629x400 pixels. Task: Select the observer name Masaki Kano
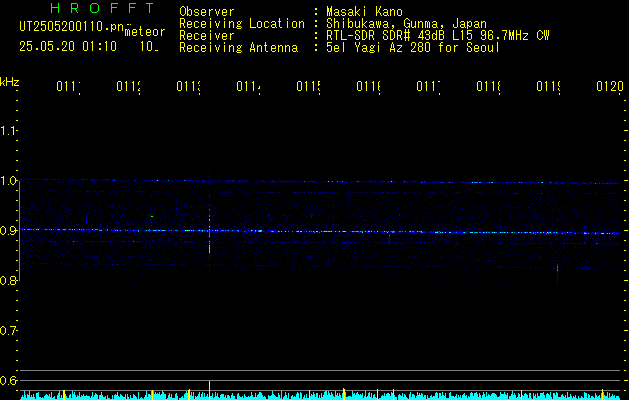[x=364, y=12]
